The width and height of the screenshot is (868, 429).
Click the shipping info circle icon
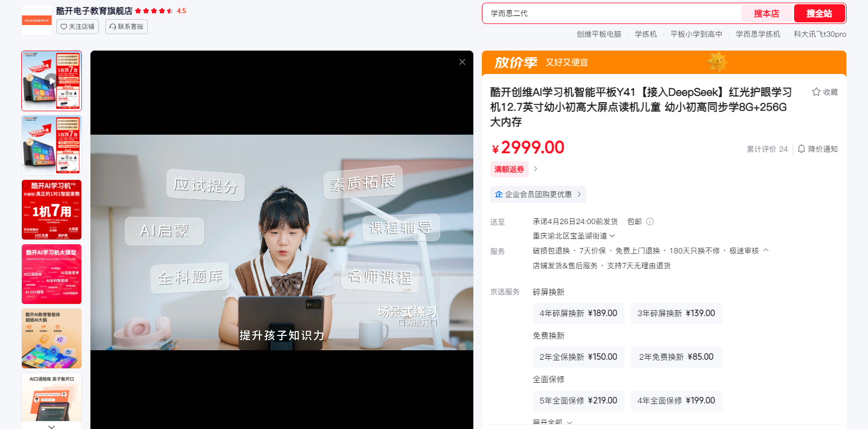[650, 221]
